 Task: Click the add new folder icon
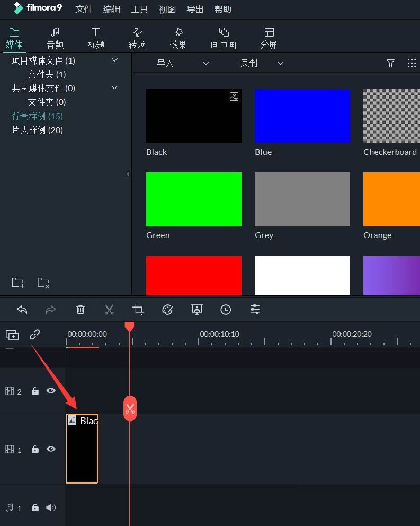pos(17,283)
